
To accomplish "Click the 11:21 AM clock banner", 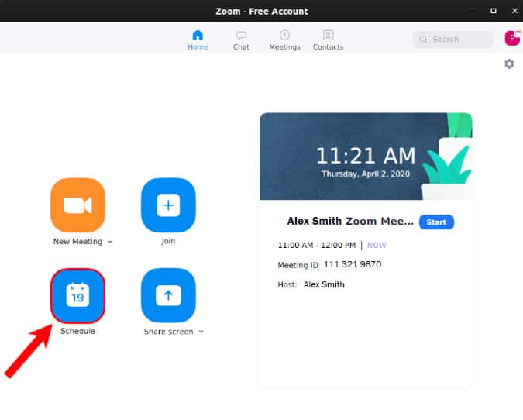I will (366, 156).
